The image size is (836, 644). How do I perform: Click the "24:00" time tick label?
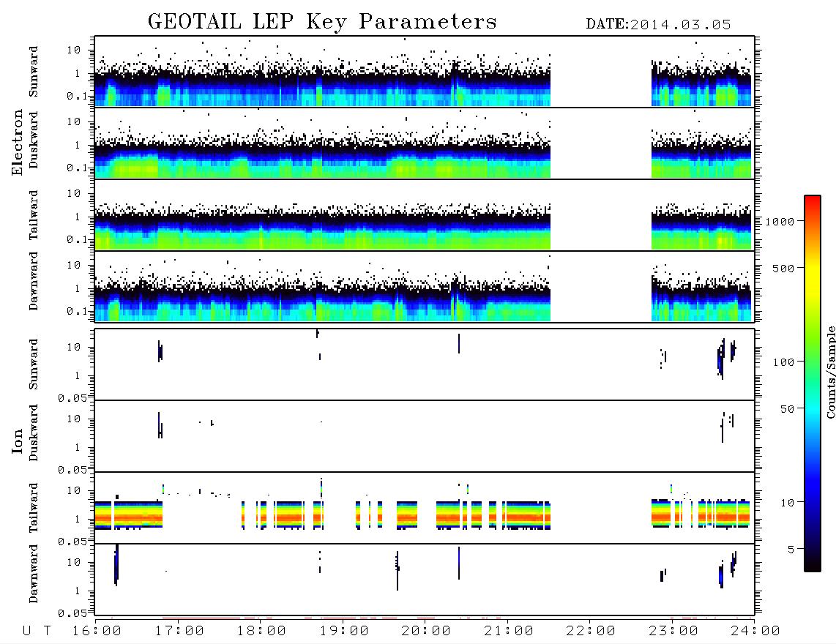[x=755, y=631]
